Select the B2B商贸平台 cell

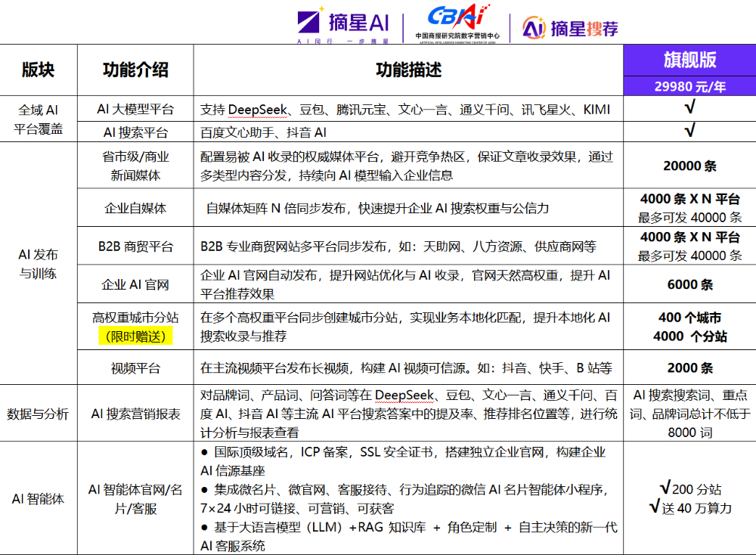coord(135,246)
